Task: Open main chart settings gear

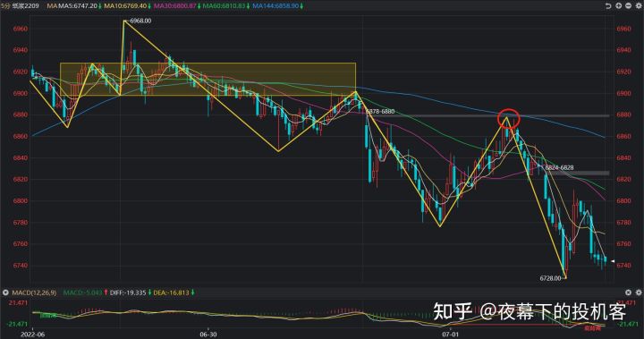Action: (638, 5)
